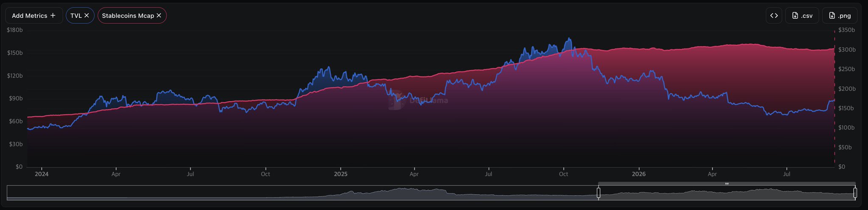Click the $50b right axis label
Screen dimensions: 868x210
[x=845, y=147]
